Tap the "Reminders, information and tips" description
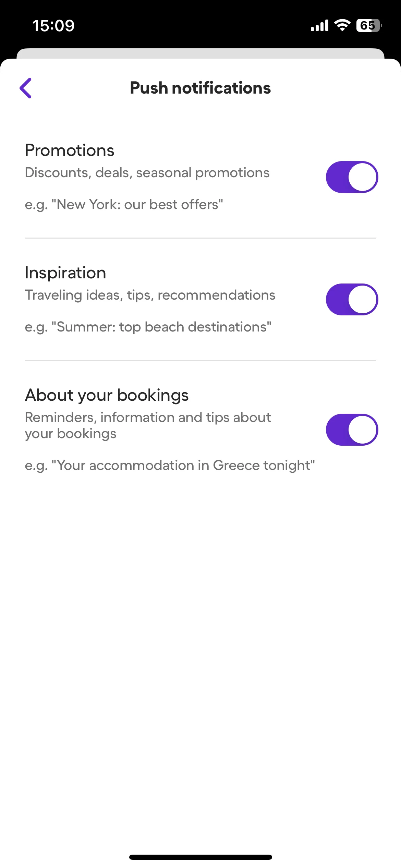Screen dimensions: 401x868 tap(148, 425)
